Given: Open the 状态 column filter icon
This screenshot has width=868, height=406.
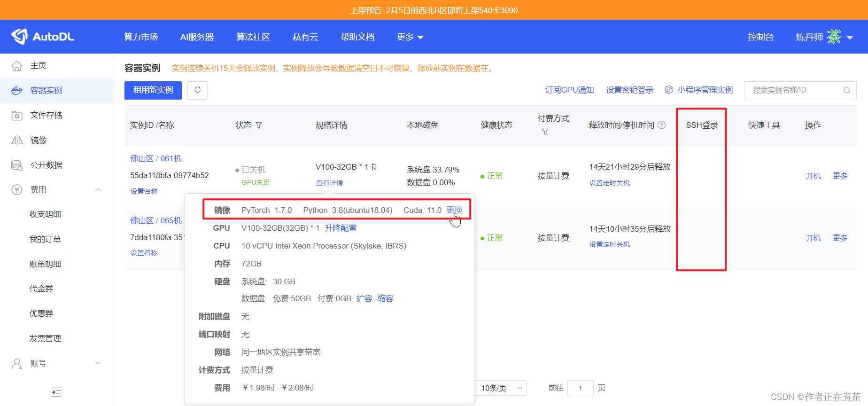Looking at the screenshot, I should (259, 125).
